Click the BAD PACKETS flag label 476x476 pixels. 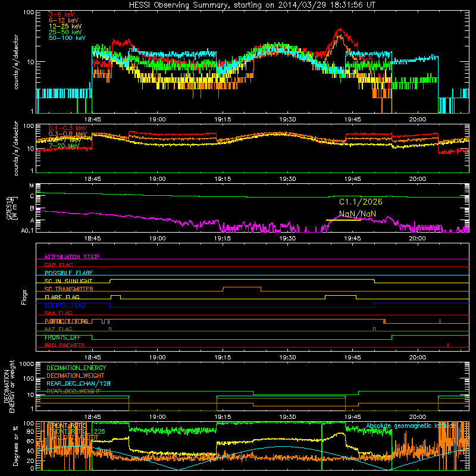(65, 345)
